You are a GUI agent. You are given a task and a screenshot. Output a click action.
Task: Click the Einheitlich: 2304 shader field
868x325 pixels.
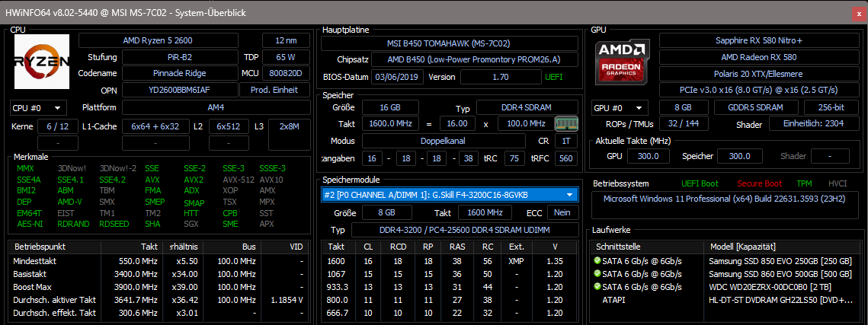(813, 124)
